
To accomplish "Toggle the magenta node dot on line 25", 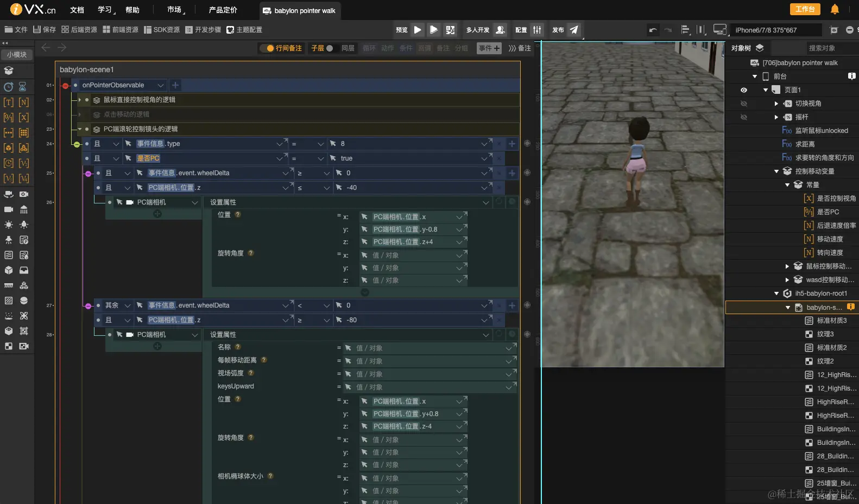I will click(x=88, y=174).
